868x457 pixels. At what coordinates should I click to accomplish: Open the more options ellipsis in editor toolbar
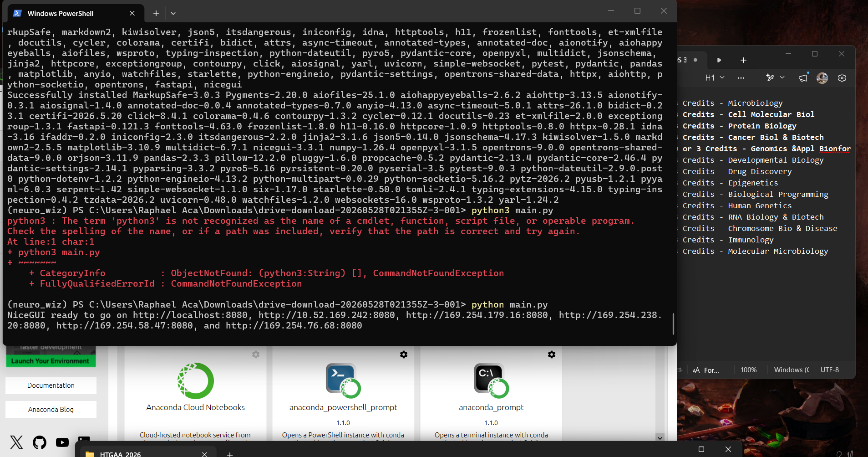[741, 78]
